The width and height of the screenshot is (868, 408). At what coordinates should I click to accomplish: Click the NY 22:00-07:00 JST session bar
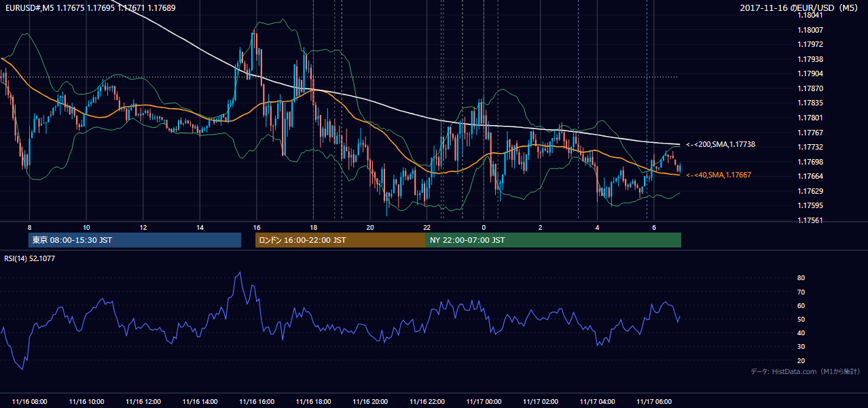[554, 240]
